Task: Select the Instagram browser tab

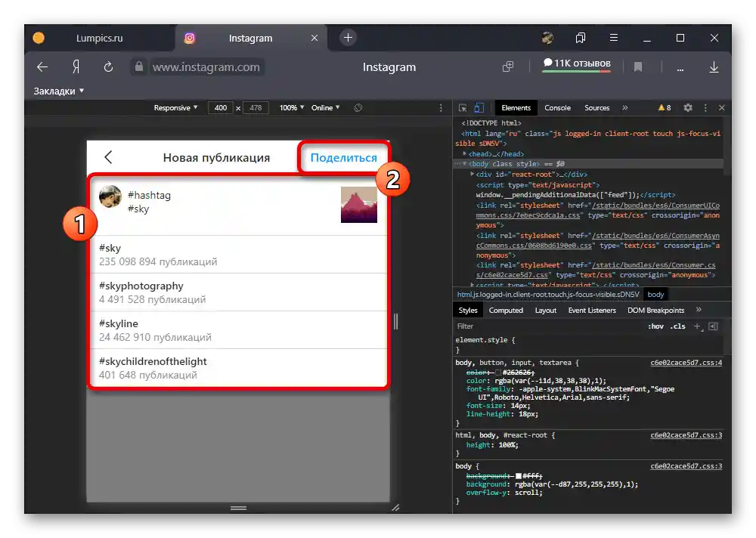Action: point(250,38)
